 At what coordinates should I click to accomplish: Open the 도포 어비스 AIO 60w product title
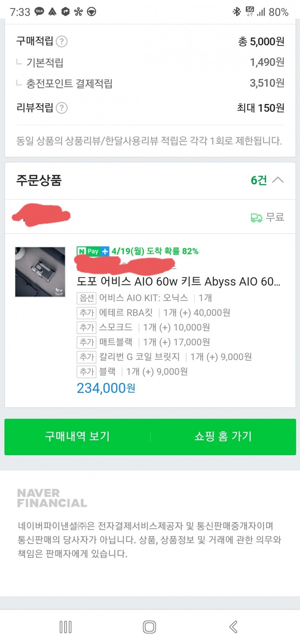point(178,282)
